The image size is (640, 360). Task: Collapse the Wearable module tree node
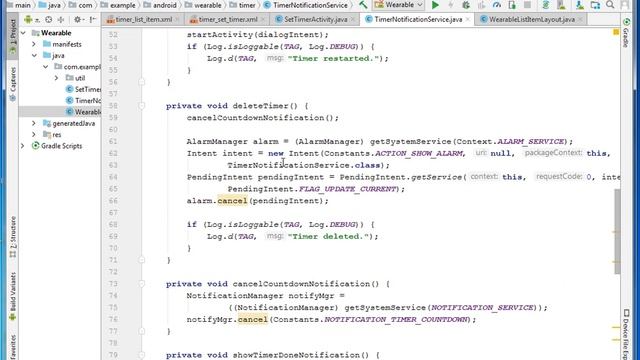23,33
